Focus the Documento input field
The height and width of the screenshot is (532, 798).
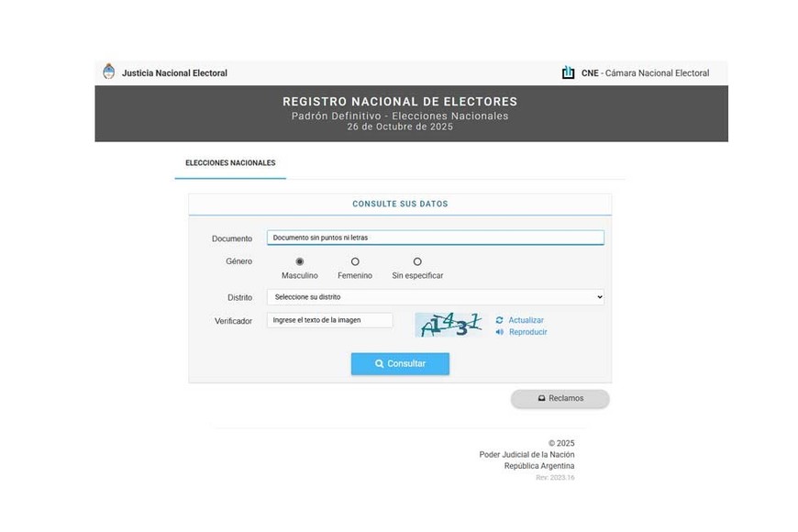pos(435,238)
